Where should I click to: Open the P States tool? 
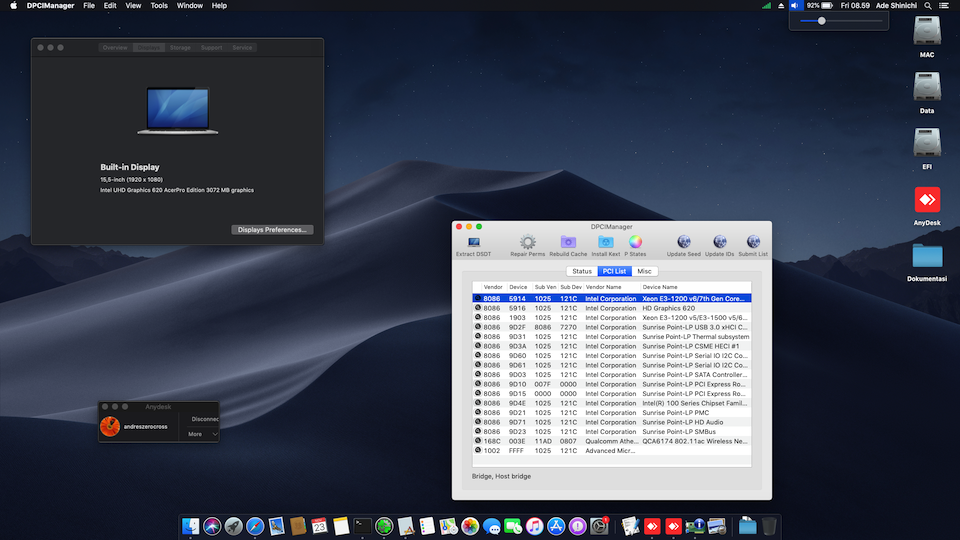[636, 242]
